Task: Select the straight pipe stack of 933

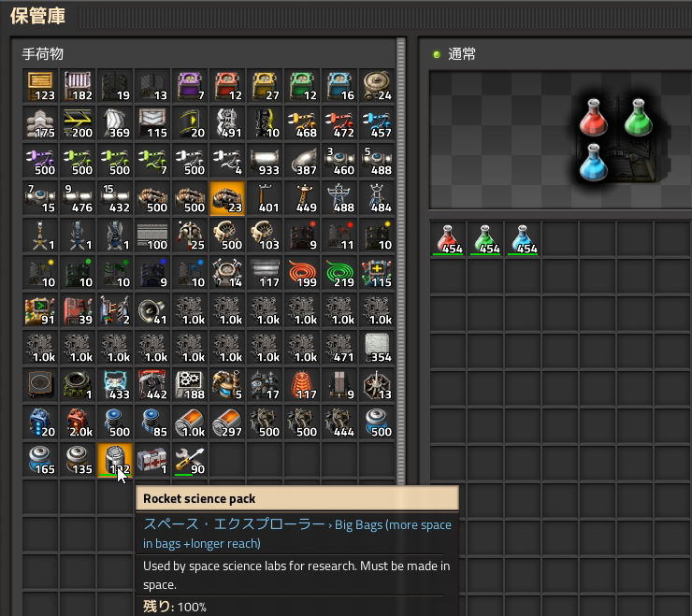Action: (x=265, y=161)
